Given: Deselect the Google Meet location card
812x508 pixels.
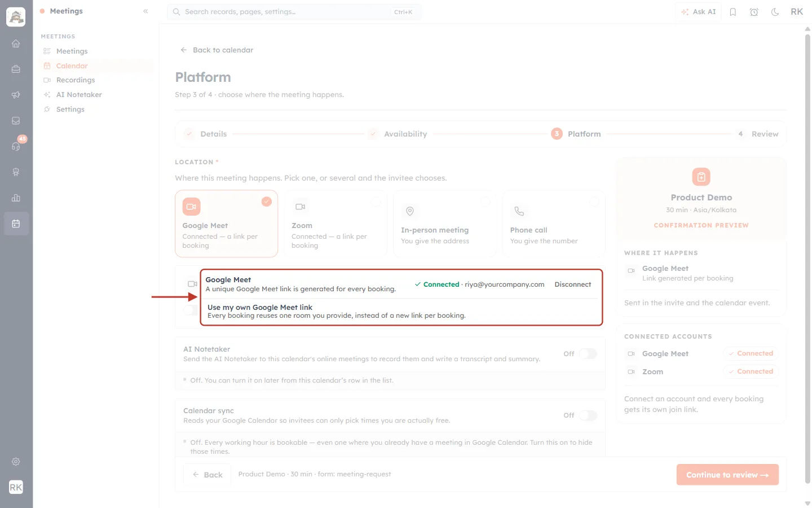Looking at the screenshot, I should (x=226, y=224).
